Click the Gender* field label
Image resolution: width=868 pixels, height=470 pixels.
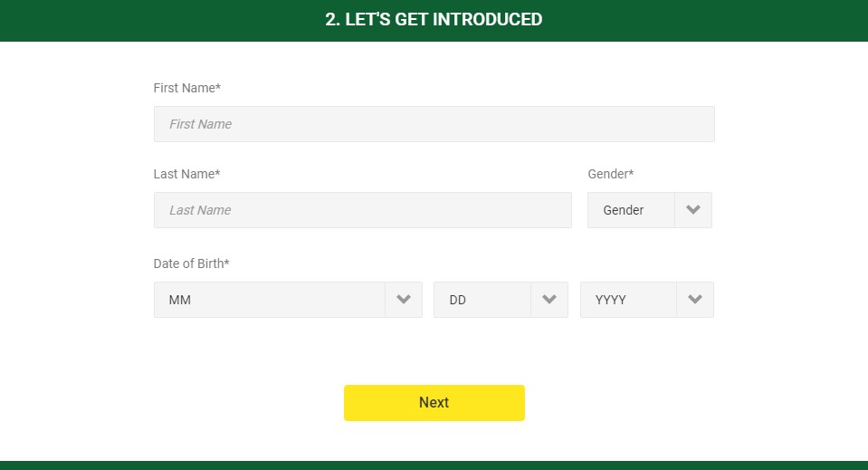[611, 174]
